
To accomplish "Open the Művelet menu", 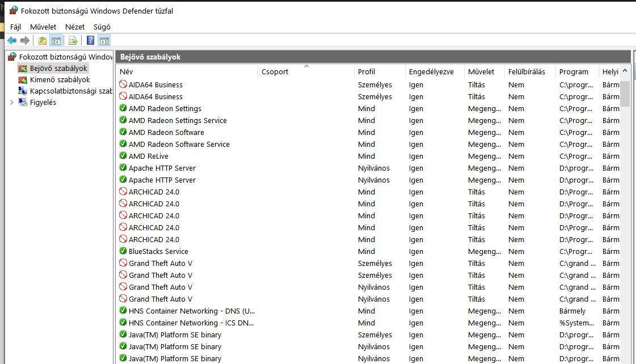I will click(43, 27).
